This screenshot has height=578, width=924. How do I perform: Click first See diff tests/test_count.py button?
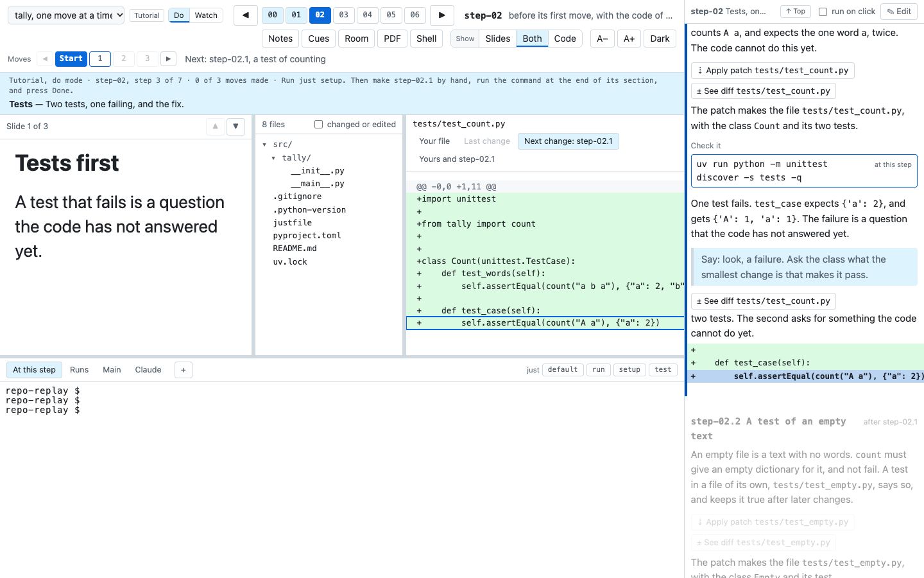[x=764, y=91]
